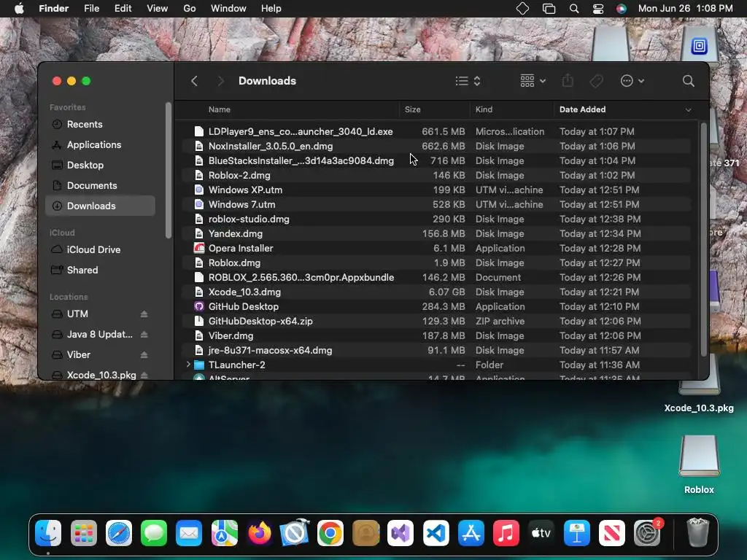The width and height of the screenshot is (747, 560).
Task: Click the Edit Tags icon
Action: click(x=597, y=81)
